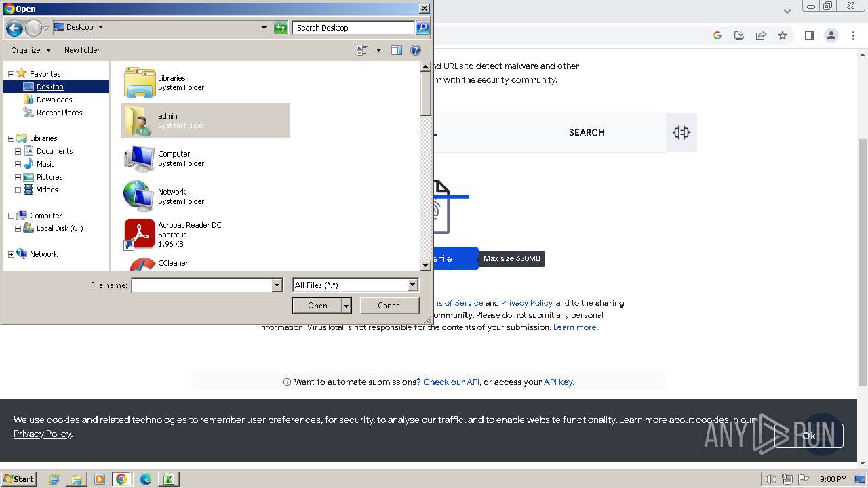Open Internet Explorer from taskbar
This screenshot has width=868, height=488.
click(54, 479)
